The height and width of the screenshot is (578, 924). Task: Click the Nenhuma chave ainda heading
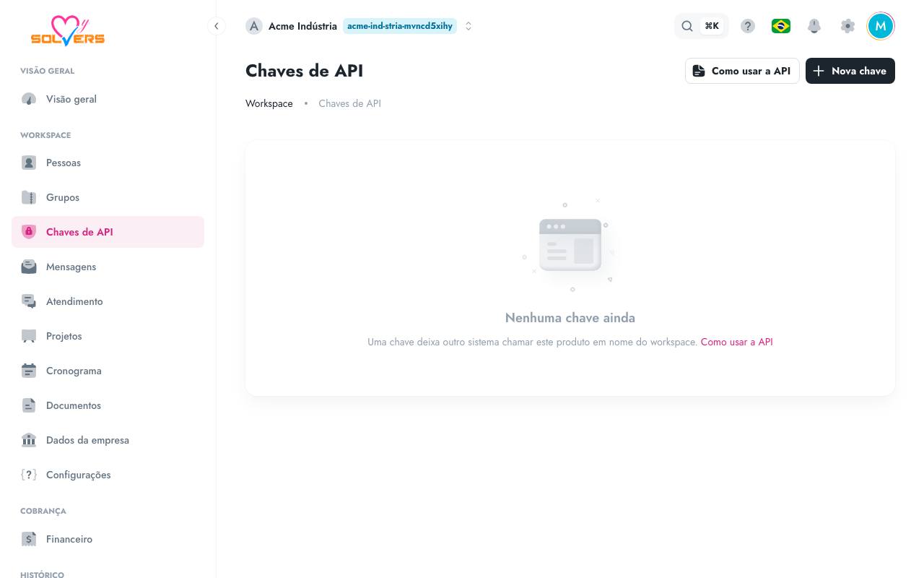[x=570, y=318]
